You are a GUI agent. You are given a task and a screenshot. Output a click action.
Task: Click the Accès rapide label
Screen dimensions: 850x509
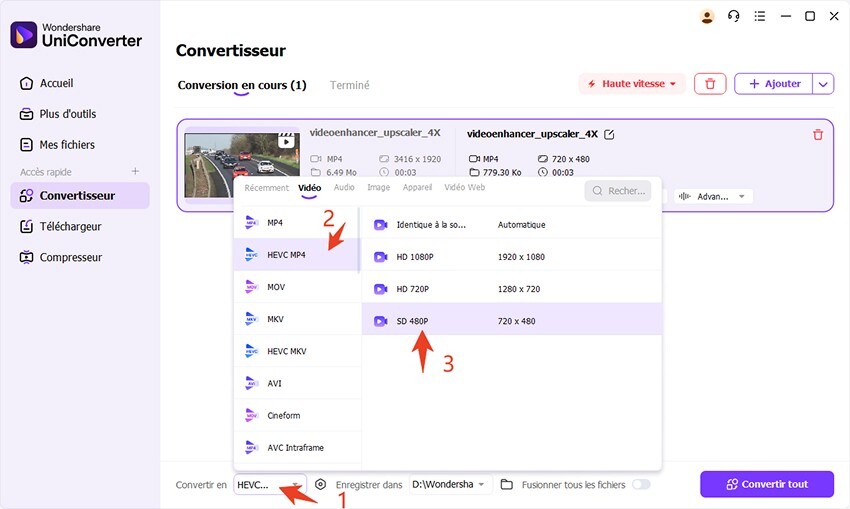46,172
